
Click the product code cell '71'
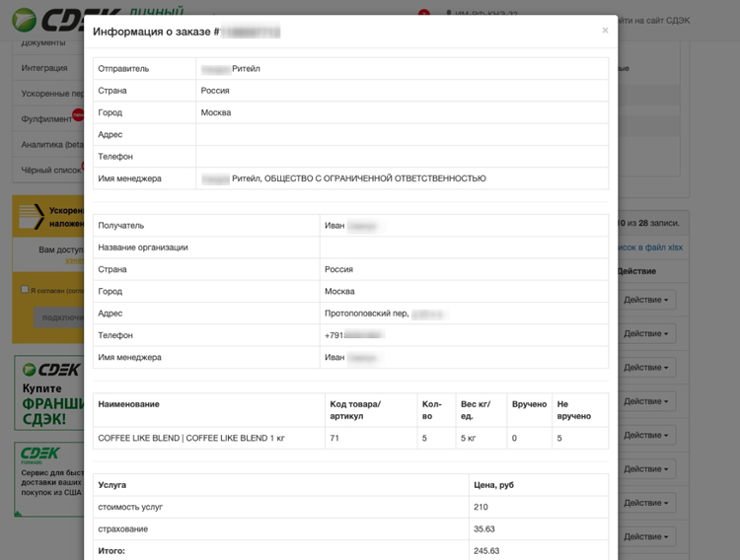[x=371, y=439]
